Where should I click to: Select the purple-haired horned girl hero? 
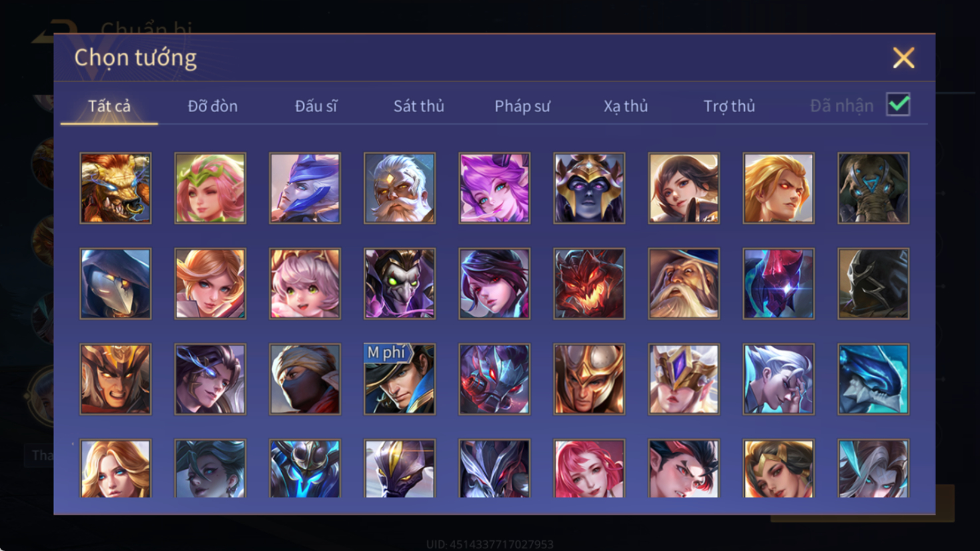pos(494,188)
